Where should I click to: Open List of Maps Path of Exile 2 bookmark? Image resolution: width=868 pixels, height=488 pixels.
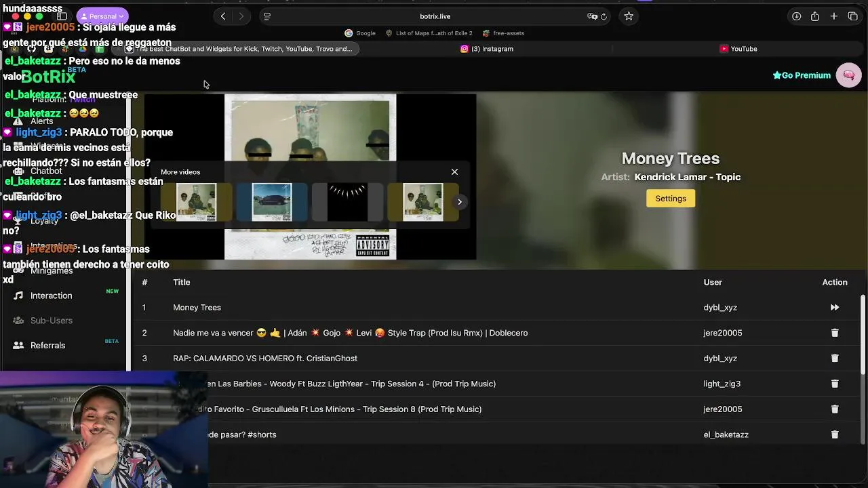coord(429,33)
